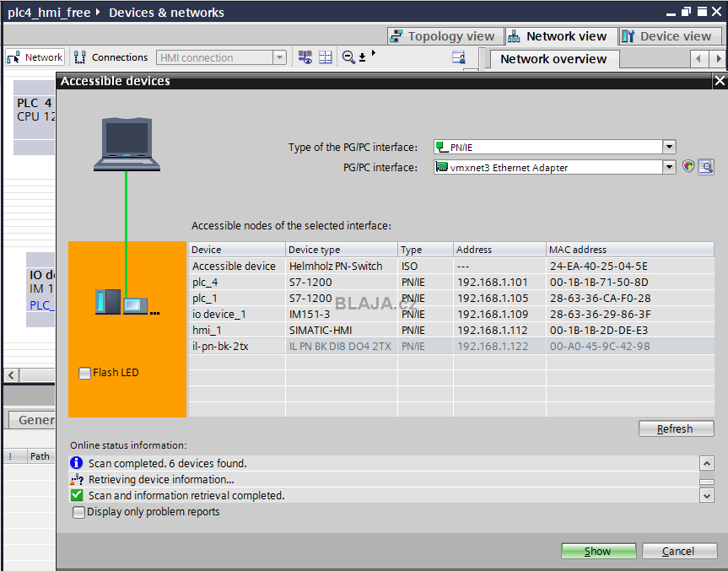Open the HMI connection type dropdown
The width and height of the screenshot is (728, 571).
coord(279,57)
